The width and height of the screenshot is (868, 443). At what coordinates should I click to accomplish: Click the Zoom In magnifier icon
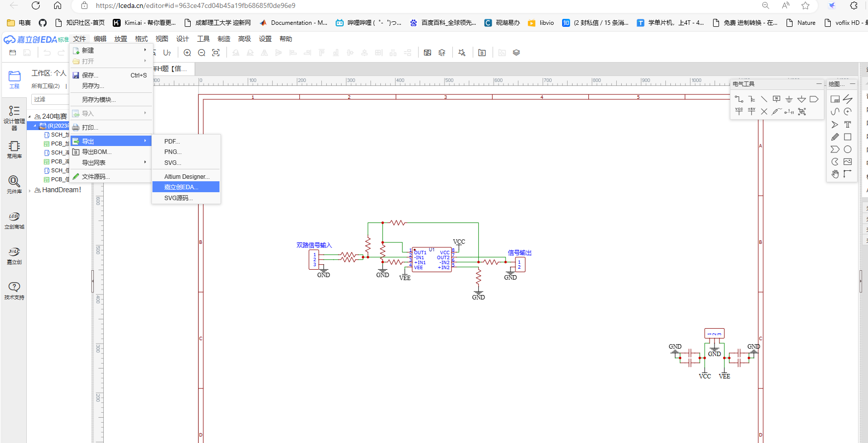point(187,53)
